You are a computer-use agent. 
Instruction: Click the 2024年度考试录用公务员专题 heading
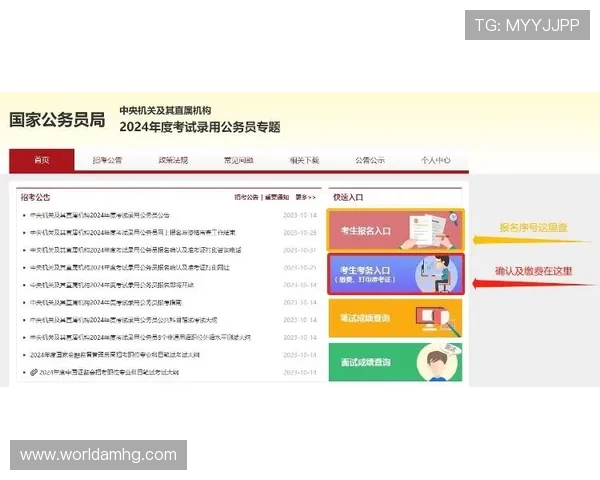tap(200, 127)
